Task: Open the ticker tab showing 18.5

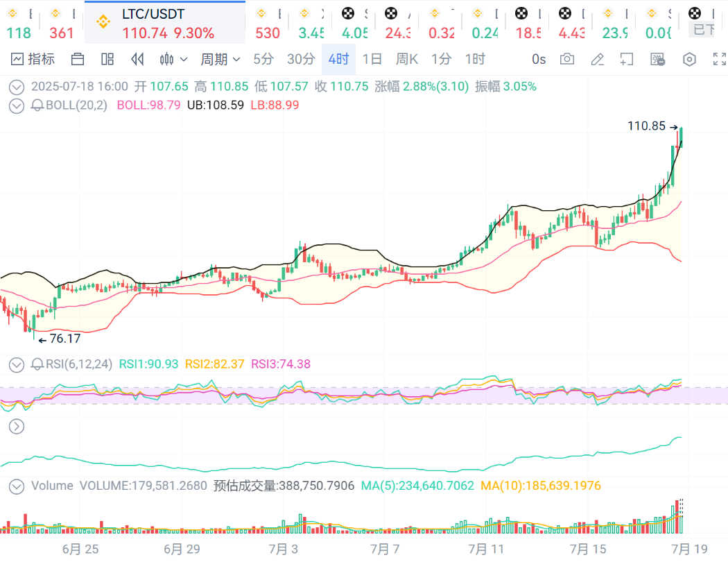Action: pos(528,23)
